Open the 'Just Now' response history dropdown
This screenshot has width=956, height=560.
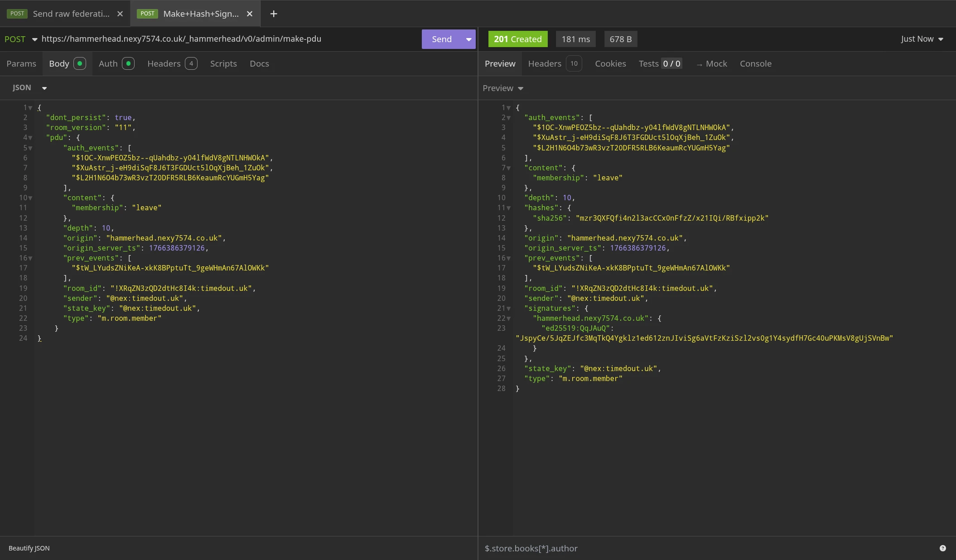[x=922, y=39]
